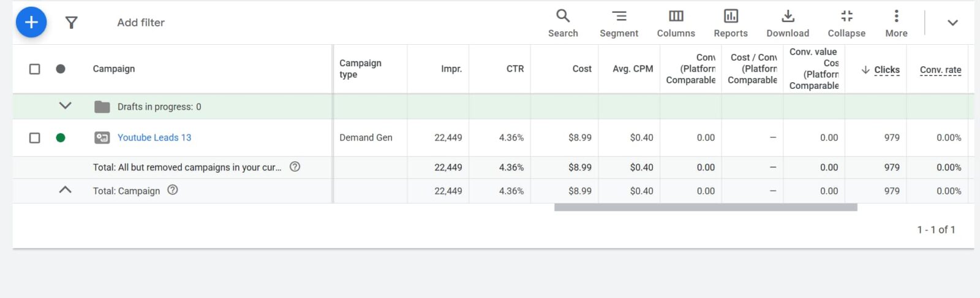Click the Conv. (Platform Comparable) header
The width and height of the screenshot is (980, 298).
click(691, 69)
